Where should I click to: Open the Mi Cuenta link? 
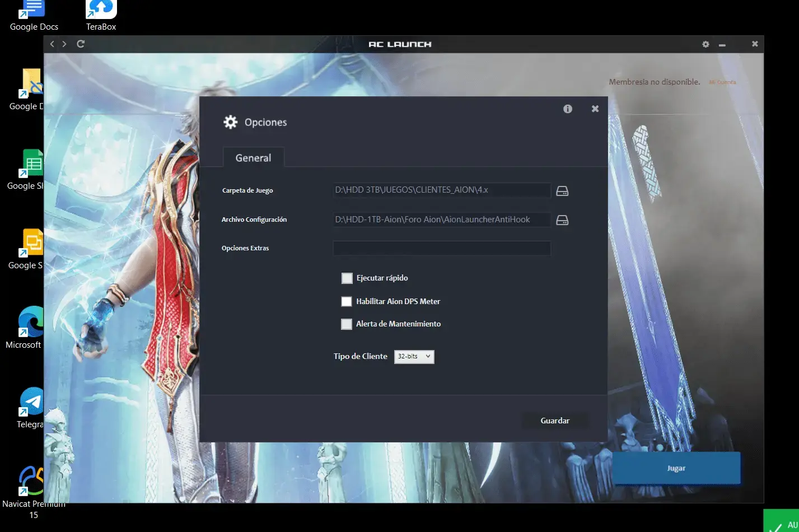722,82
